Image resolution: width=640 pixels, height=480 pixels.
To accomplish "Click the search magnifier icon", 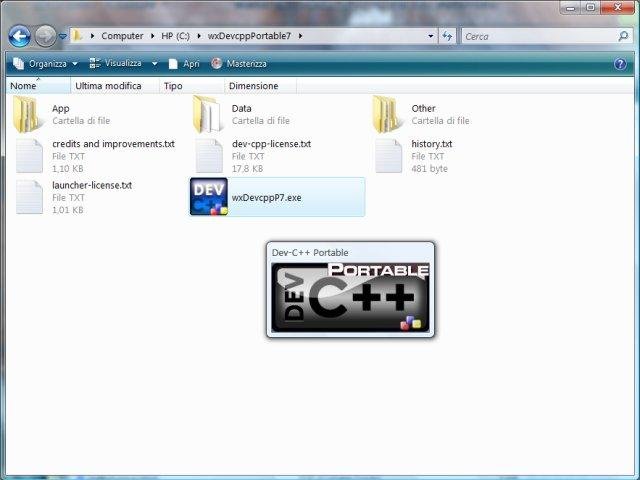I will tap(623, 36).
